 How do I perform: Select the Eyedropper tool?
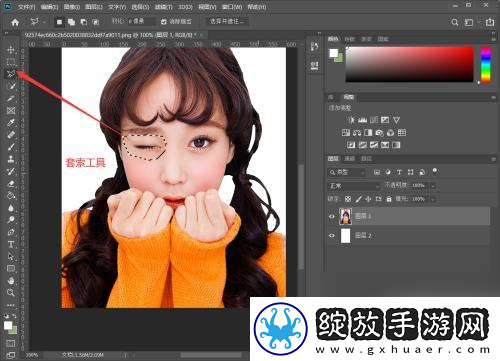tap(11, 123)
